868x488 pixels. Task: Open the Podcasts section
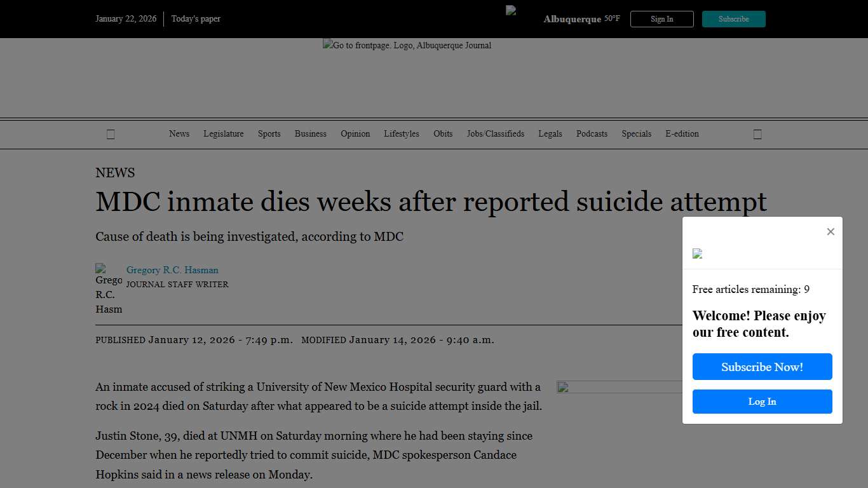(592, 134)
